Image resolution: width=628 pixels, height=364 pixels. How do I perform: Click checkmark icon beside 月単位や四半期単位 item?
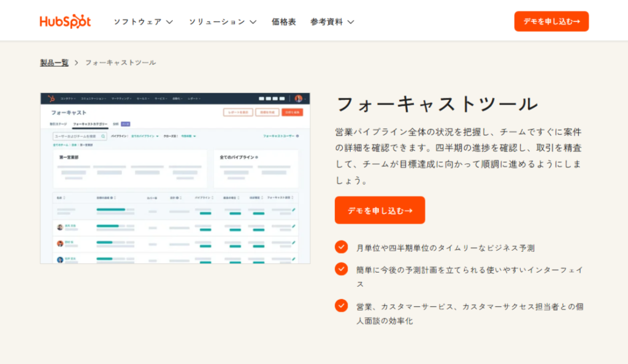[341, 247]
